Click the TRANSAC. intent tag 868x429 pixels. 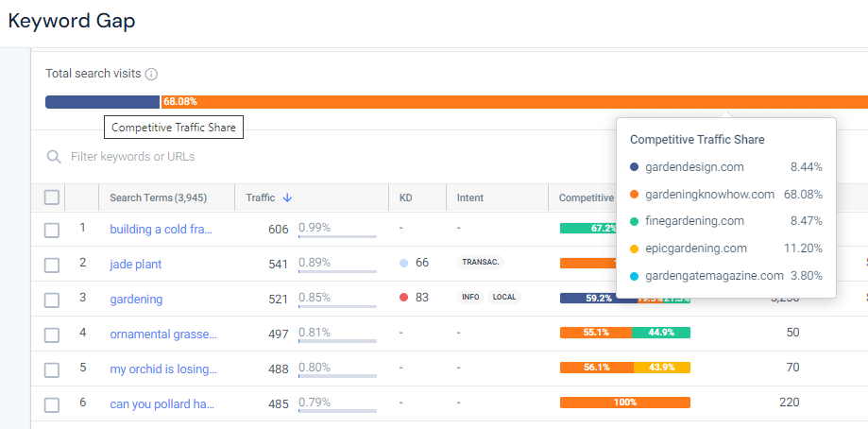click(481, 263)
